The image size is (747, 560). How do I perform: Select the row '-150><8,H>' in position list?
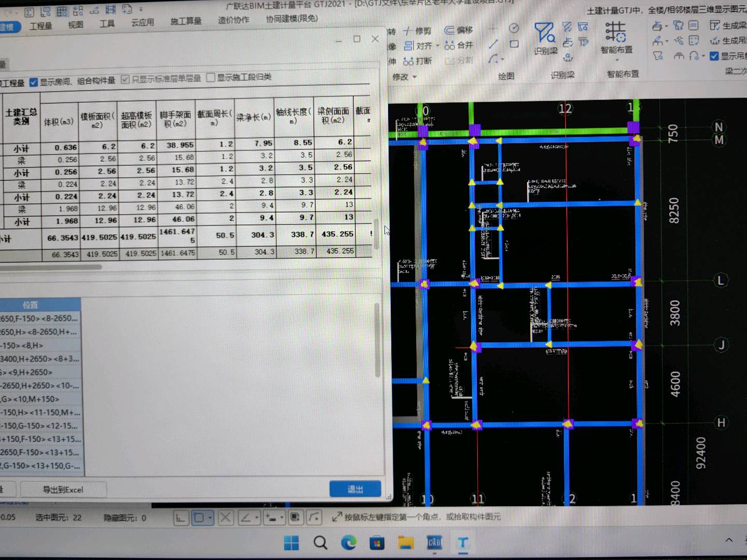[x=40, y=345]
